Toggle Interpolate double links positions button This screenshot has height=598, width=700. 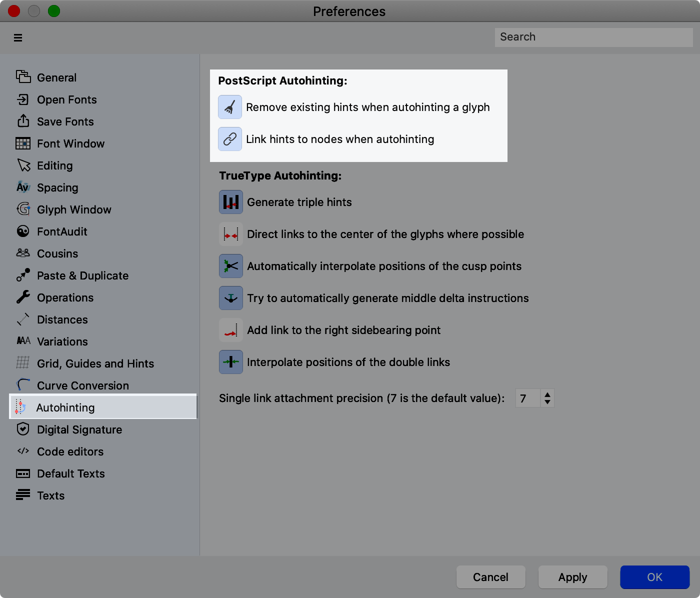(x=231, y=362)
